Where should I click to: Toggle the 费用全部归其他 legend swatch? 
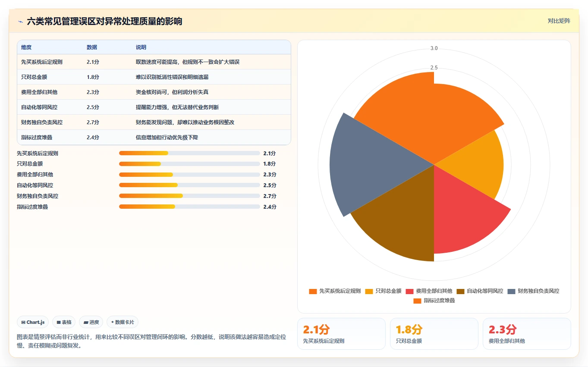[x=409, y=291]
